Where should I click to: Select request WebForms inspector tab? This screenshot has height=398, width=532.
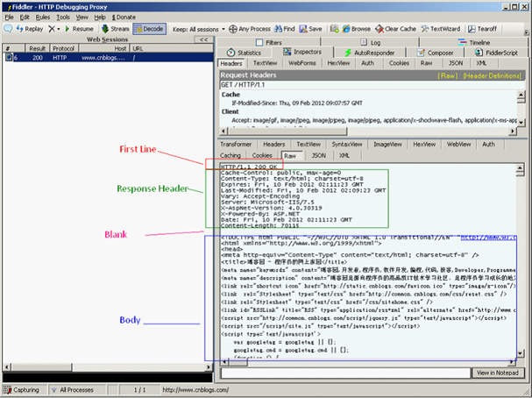[x=302, y=63]
